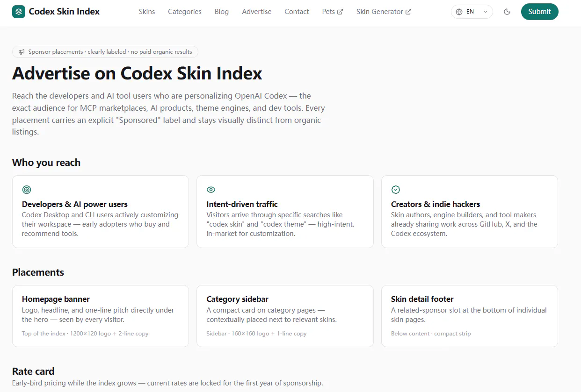Toggle dark mode with the moon icon
Screen dimensions: 581x392
[x=507, y=12]
